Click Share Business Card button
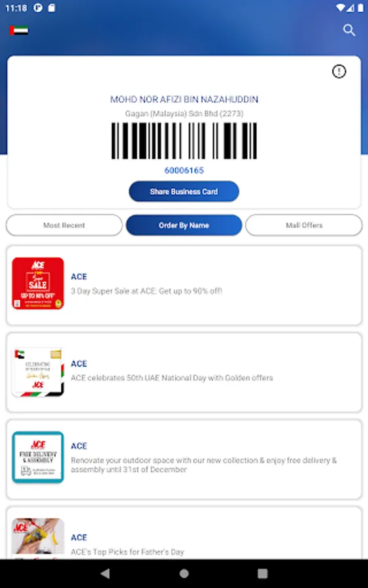This screenshot has height=588, width=368. click(184, 191)
